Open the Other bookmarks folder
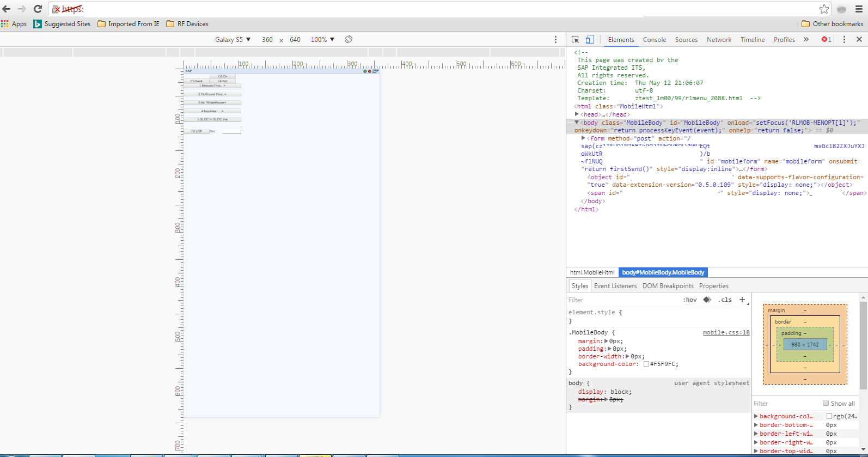The image size is (868, 457). [x=833, y=24]
